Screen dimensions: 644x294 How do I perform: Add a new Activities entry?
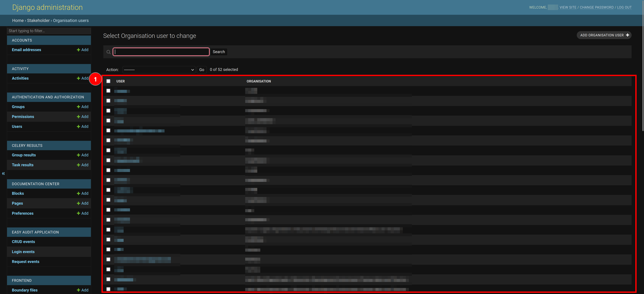point(83,78)
